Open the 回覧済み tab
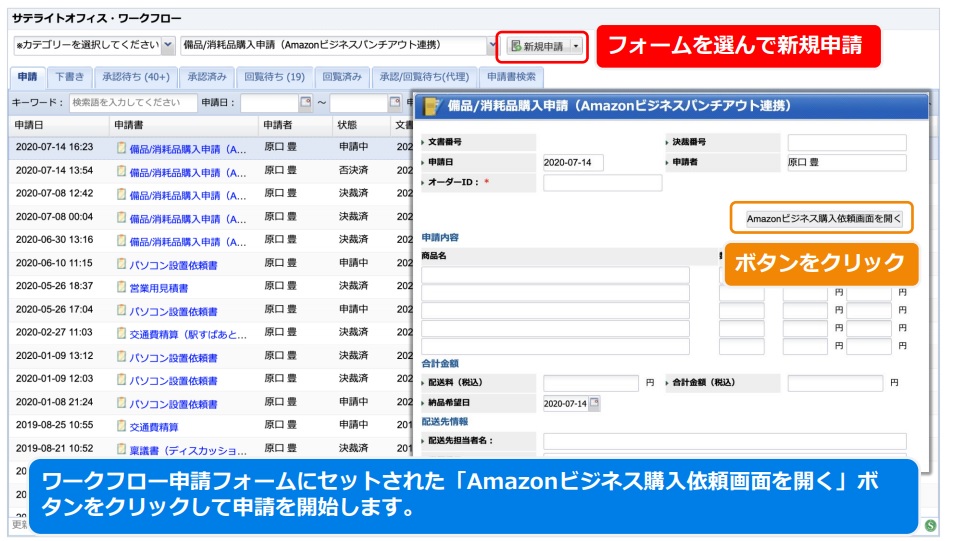 (x=342, y=77)
